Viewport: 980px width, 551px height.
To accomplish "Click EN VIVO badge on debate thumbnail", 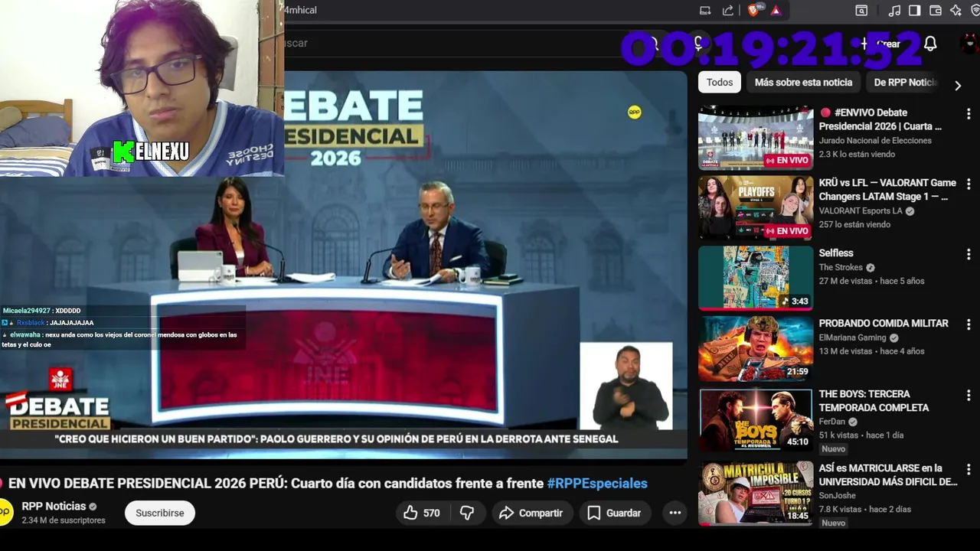I will pos(788,161).
